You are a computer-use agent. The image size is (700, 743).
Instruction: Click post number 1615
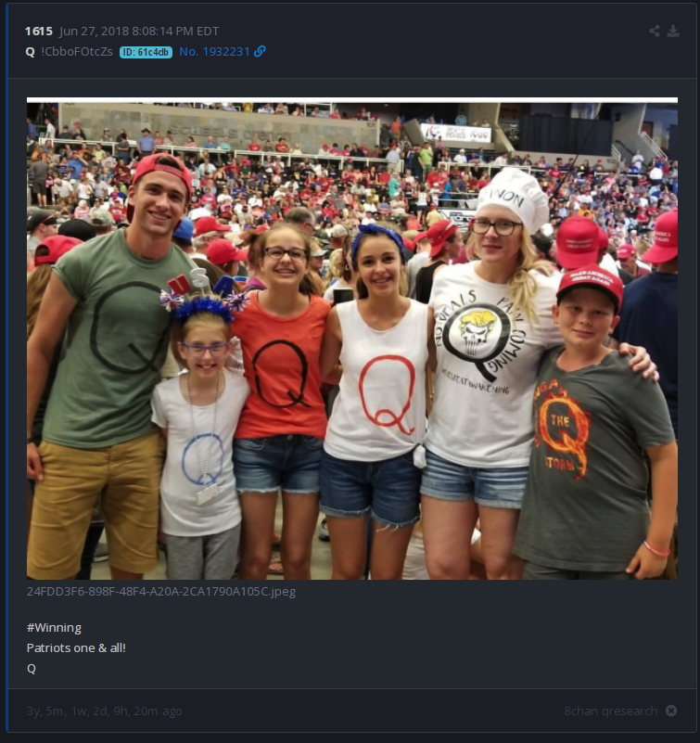pyautogui.click(x=39, y=32)
